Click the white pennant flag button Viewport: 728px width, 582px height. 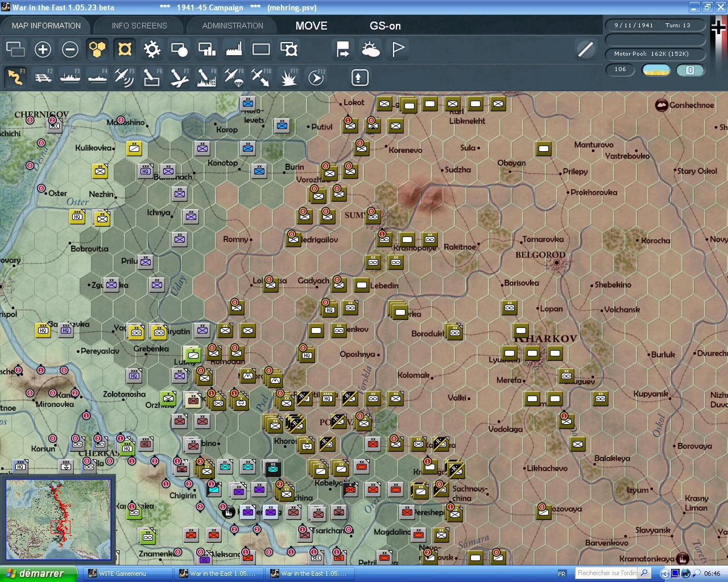pyautogui.click(x=398, y=49)
